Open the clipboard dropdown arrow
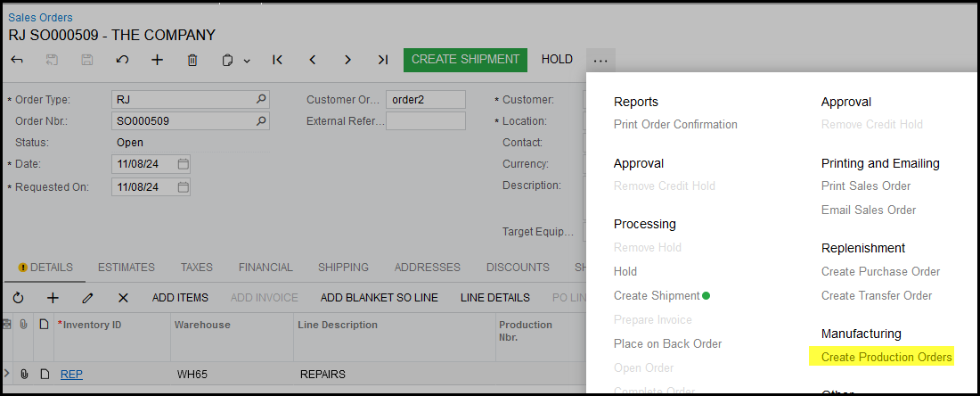 (x=247, y=61)
